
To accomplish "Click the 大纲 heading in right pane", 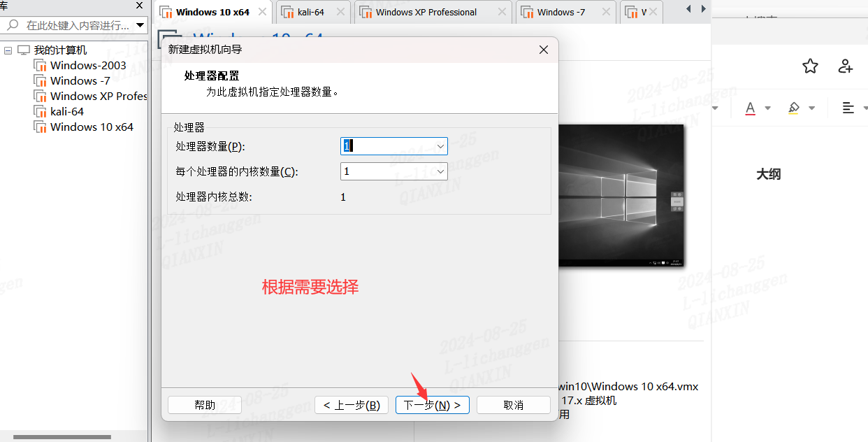I will point(768,174).
